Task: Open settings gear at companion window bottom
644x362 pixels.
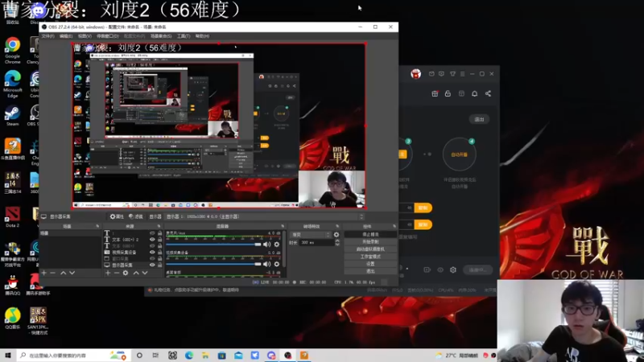Action: [453, 269]
